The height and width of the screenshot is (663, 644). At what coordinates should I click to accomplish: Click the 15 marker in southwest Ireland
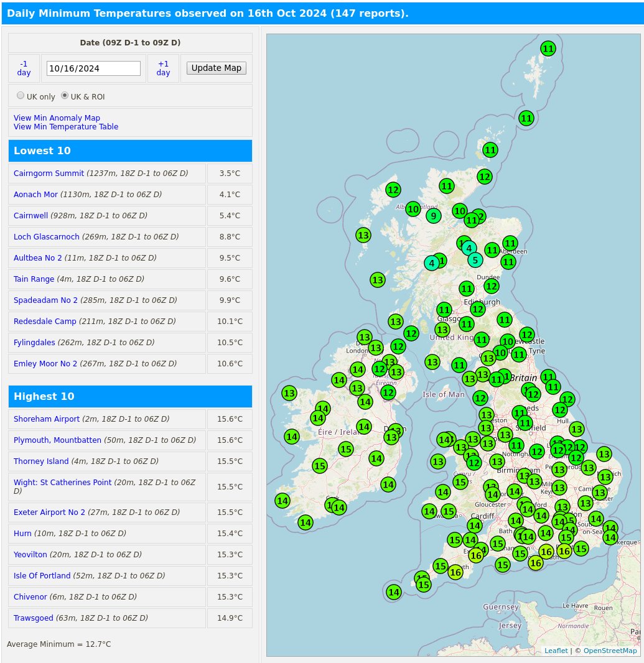pyautogui.click(x=320, y=465)
